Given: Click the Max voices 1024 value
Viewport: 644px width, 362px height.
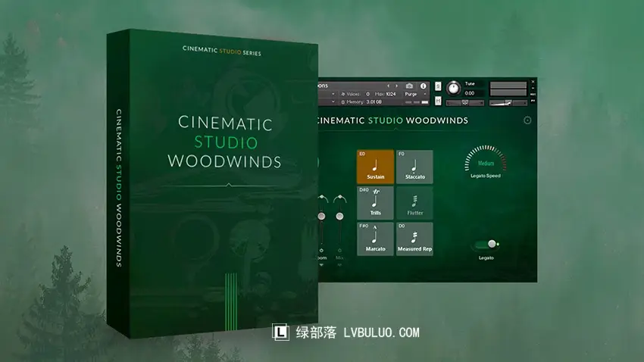Looking at the screenshot, I should click(391, 94).
